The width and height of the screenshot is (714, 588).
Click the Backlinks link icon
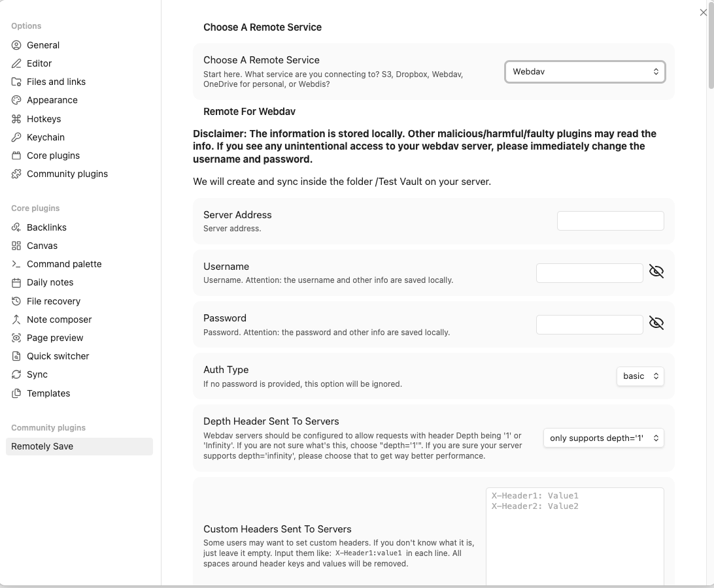16,227
